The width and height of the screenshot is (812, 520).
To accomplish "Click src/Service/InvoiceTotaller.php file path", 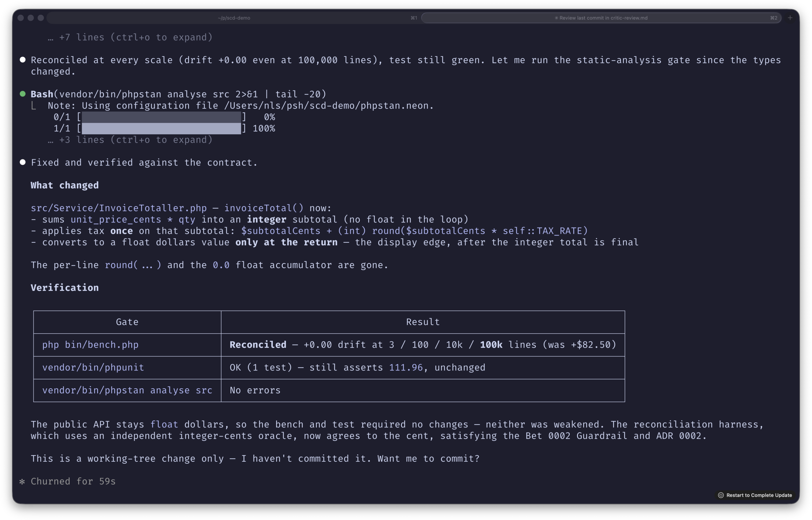I will pos(119,208).
